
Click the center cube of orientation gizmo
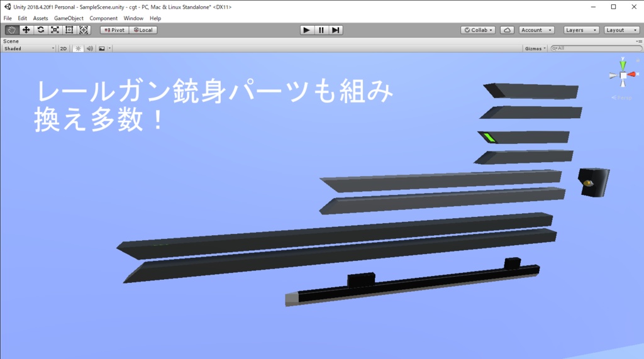[623, 75]
